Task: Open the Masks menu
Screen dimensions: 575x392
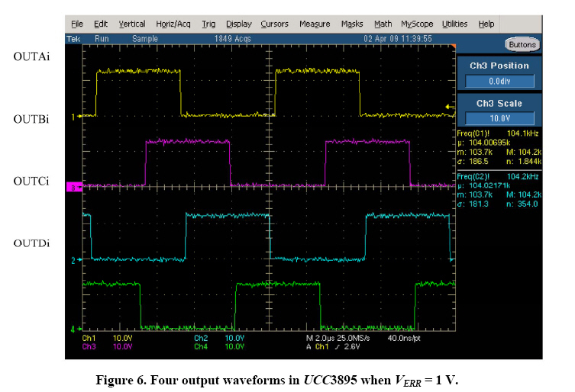Action: tap(352, 24)
